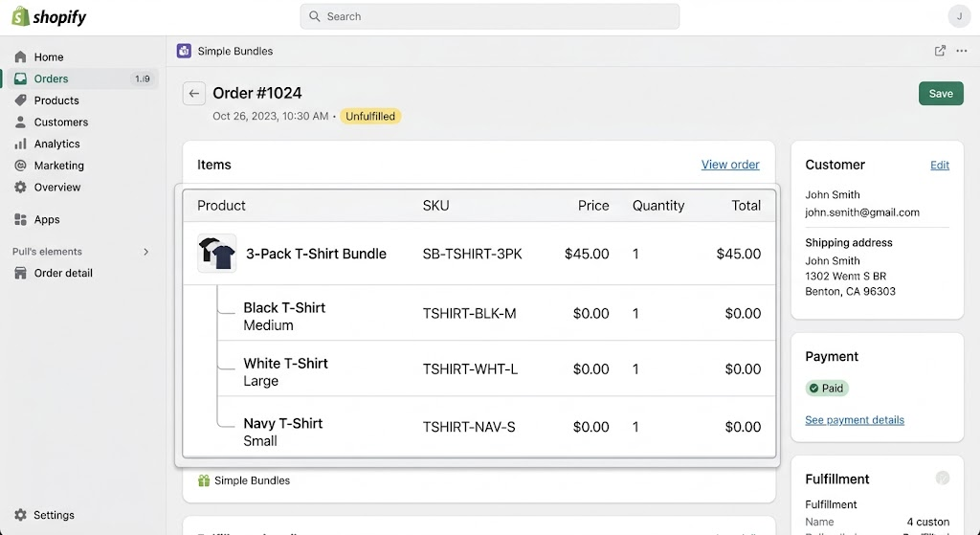
Task: Open Apps in the sidebar
Action: (x=47, y=219)
